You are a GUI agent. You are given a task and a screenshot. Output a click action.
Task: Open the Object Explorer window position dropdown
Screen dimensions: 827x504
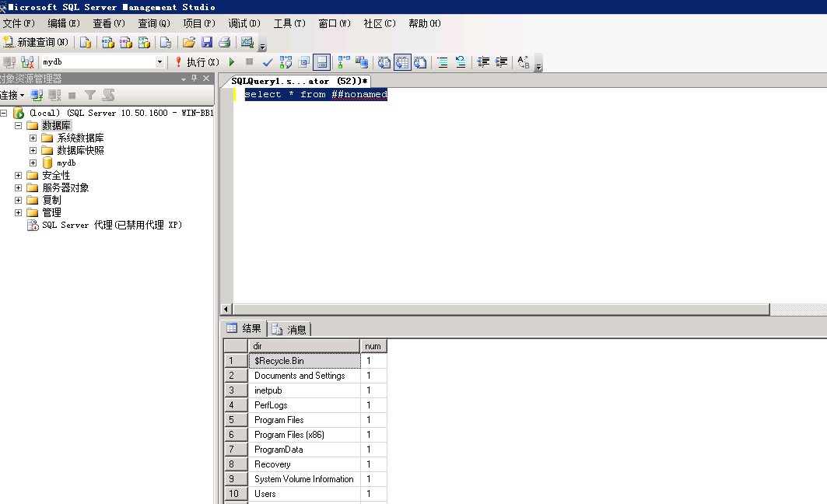coord(184,79)
